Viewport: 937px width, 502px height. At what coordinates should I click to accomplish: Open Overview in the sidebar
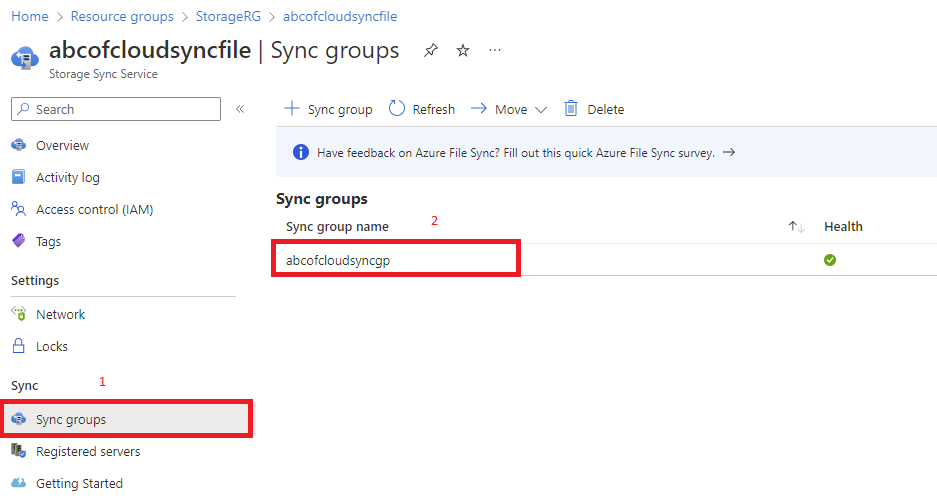point(62,145)
